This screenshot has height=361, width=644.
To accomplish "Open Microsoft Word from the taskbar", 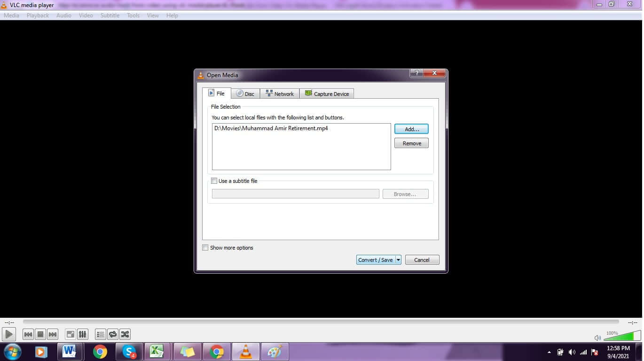I will coord(70,352).
